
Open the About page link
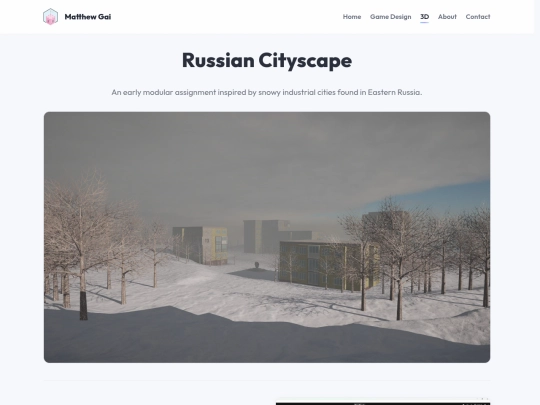coord(447,17)
